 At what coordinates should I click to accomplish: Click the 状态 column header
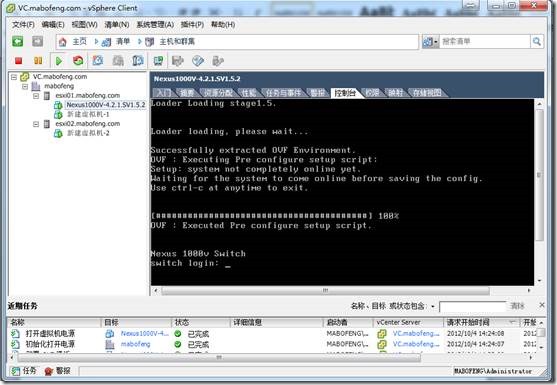click(x=201, y=322)
